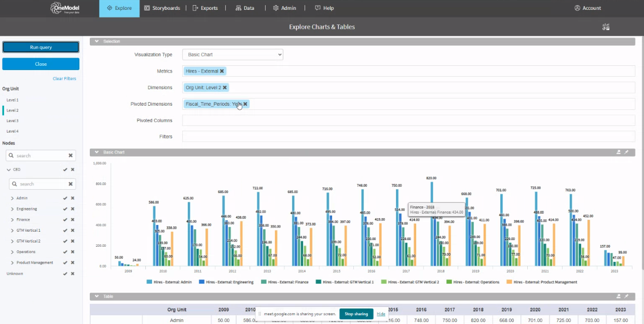Open the settings icon in header bar

[606, 27]
